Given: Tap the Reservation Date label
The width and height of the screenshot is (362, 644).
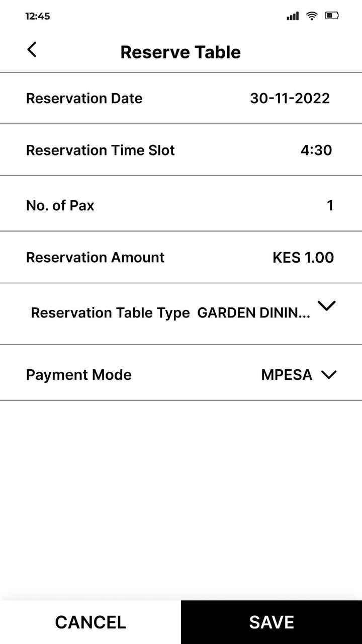Looking at the screenshot, I should click(x=84, y=98).
